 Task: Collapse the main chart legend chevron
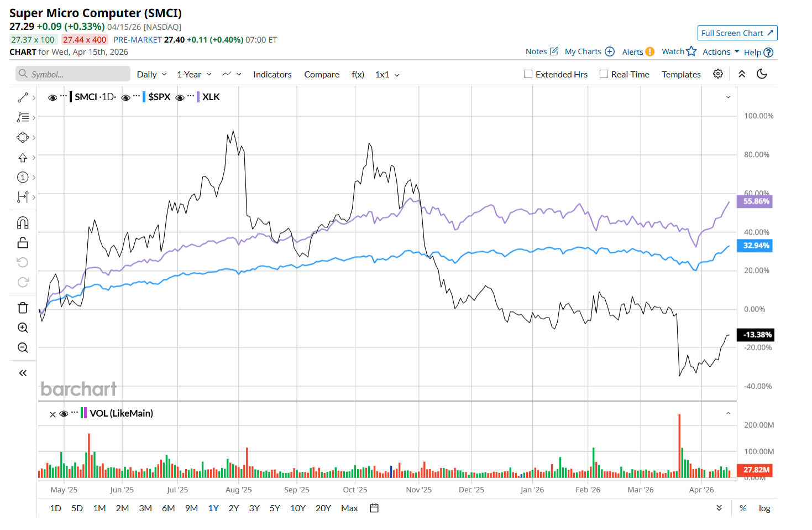click(728, 97)
